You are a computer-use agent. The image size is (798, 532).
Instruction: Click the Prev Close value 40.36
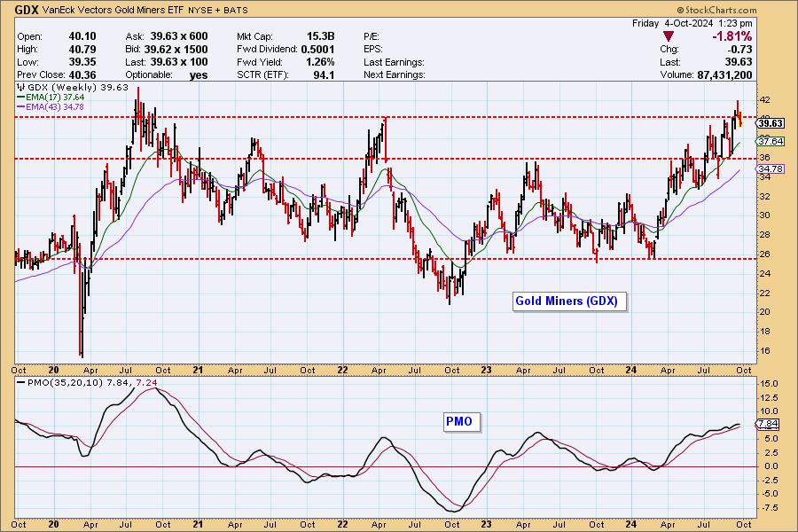[82, 74]
